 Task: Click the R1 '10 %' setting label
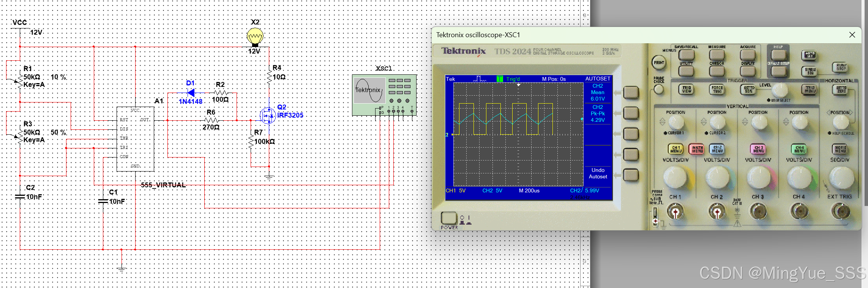[58, 77]
